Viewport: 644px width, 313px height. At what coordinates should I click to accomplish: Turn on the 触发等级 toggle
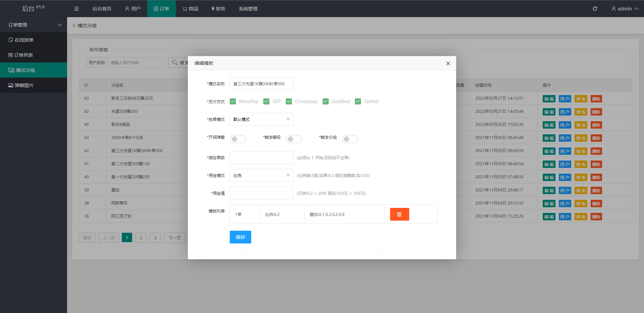tap(293, 139)
